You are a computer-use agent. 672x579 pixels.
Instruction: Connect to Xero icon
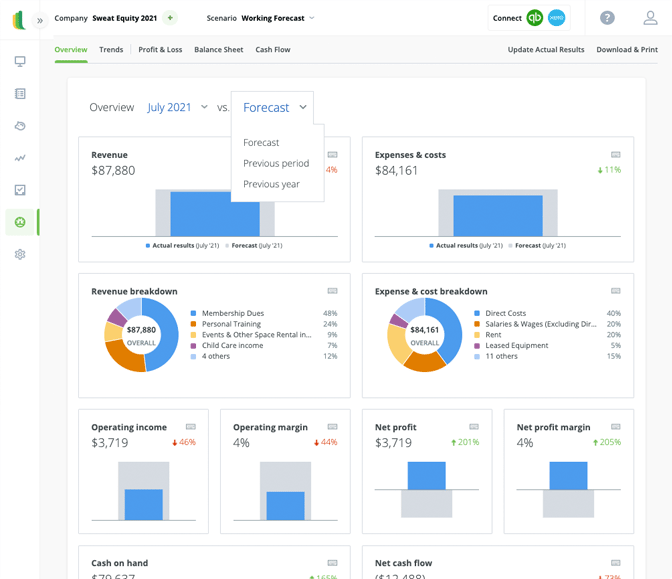[556, 18]
